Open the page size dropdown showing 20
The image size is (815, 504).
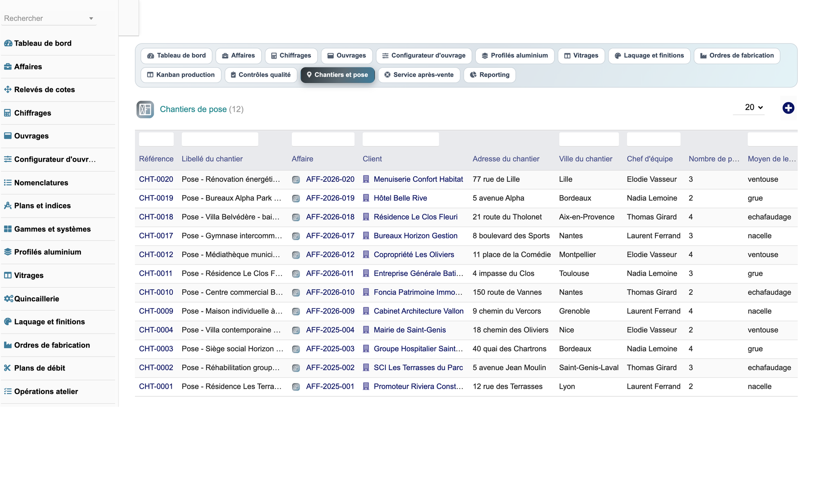pyautogui.click(x=753, y=108)
